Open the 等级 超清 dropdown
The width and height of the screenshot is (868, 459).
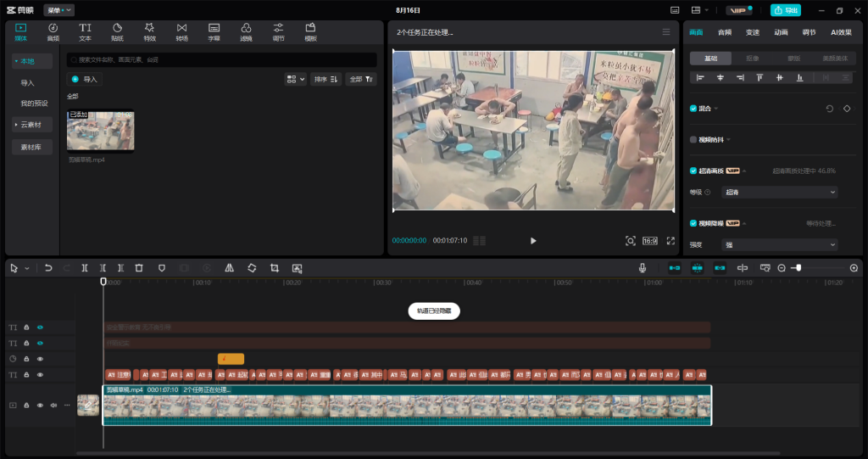pos(780,192)
